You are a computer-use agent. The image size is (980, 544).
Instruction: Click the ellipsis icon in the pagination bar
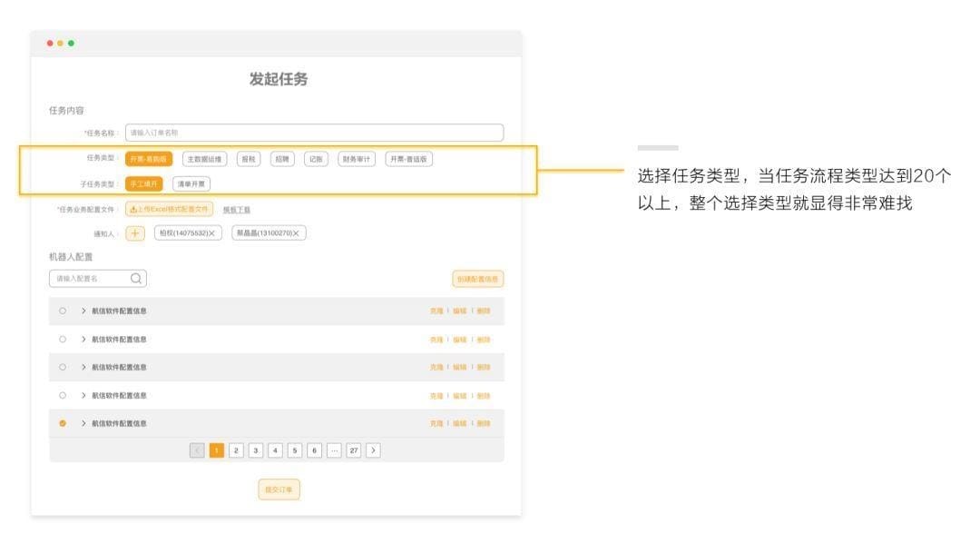[334, 450]
